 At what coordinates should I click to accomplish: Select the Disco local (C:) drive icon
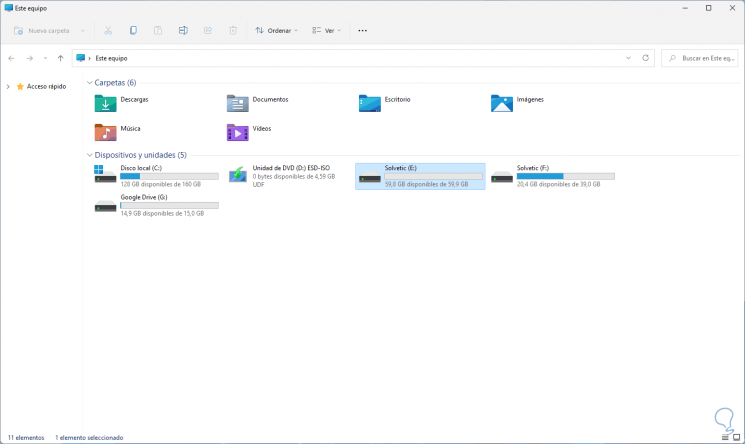tap(105, 174)
